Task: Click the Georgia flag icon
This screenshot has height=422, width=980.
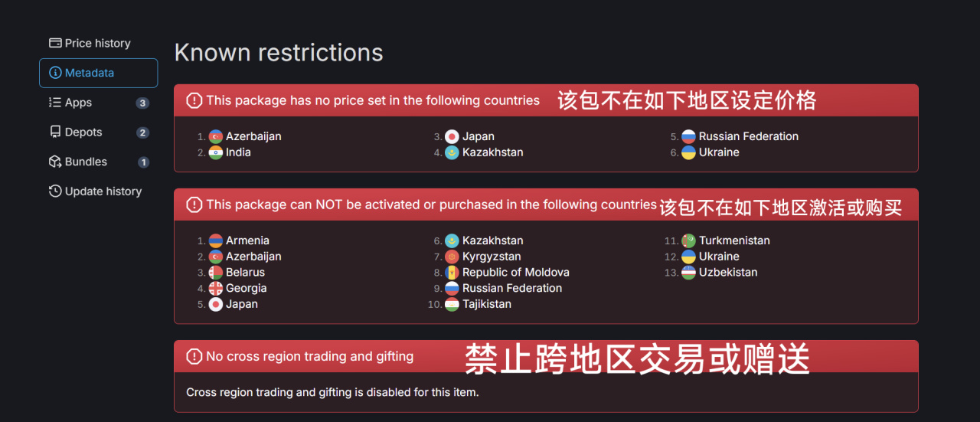Action: [x=215, y=288]
